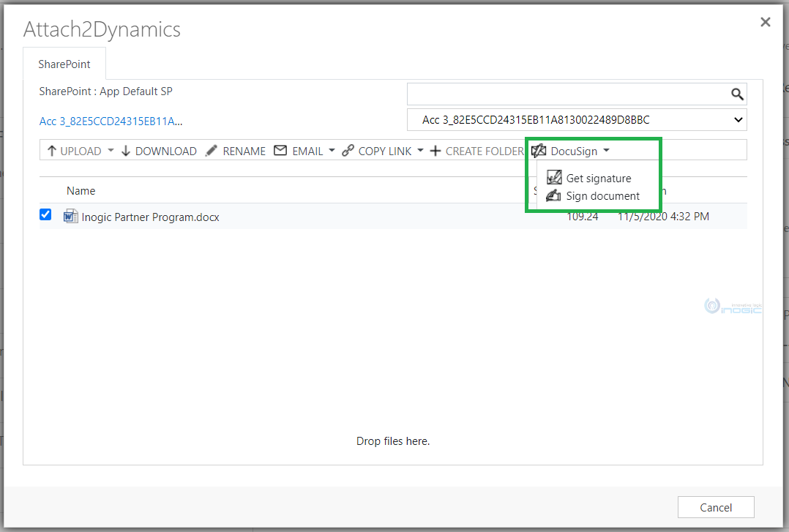
Task: Click the search magnifier icon
Action: (x=737, y=94)
